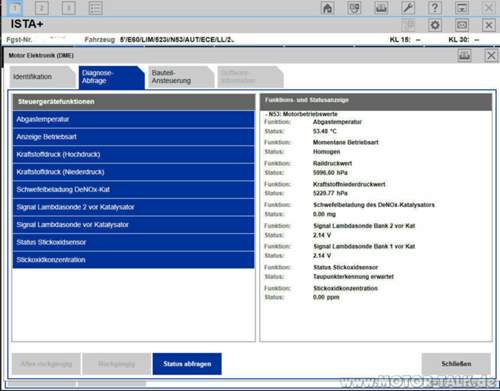Print the Motor Elektronik DME dialog
The width and height of the screenshot is (500, 391).
click(x=464, y=55)
